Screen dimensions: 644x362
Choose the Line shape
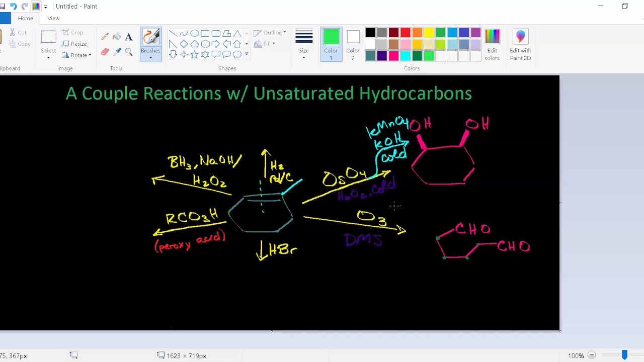pos(173,33)
